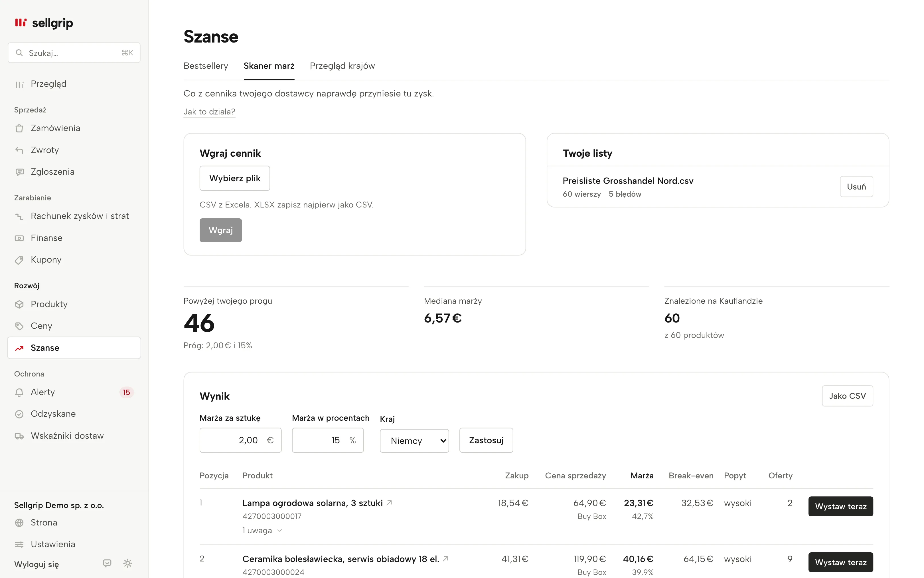The height and width of the screenshot is (578, 924).
Task: Click the '5 błędów' error count
Action: coord(625,194)
